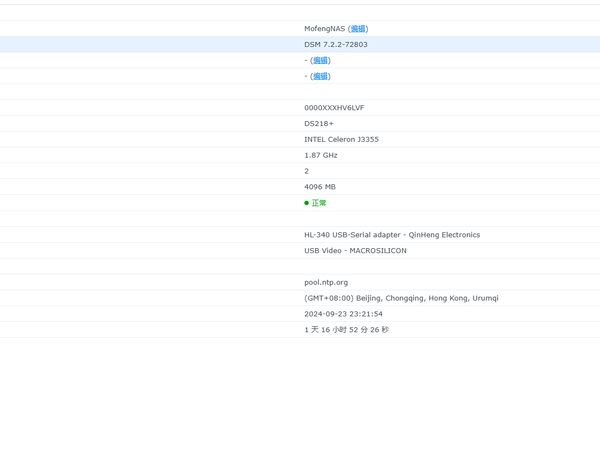Click the QinHeng Electronics manufacturer text

[x=444, y=235]
